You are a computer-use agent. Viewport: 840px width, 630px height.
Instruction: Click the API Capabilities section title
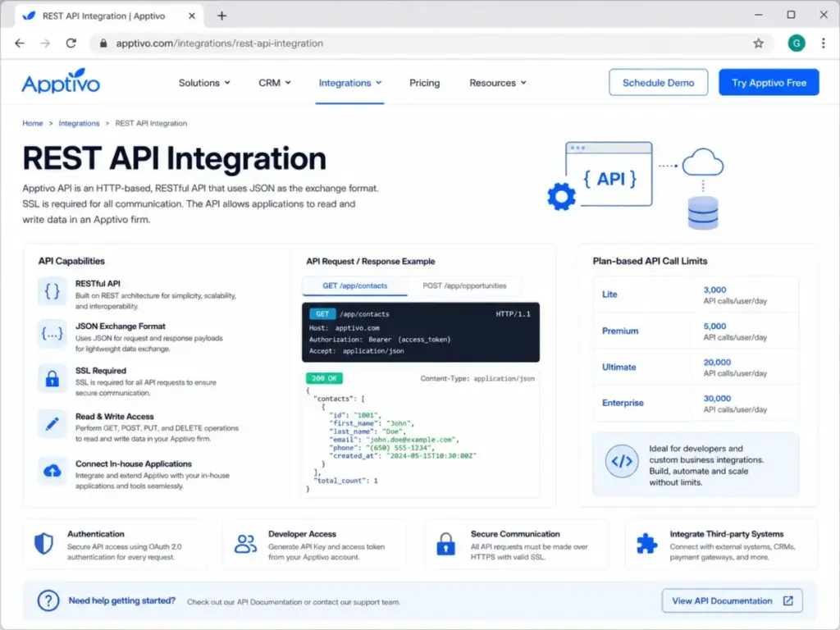pyautogui.click(x=71, y=261)
